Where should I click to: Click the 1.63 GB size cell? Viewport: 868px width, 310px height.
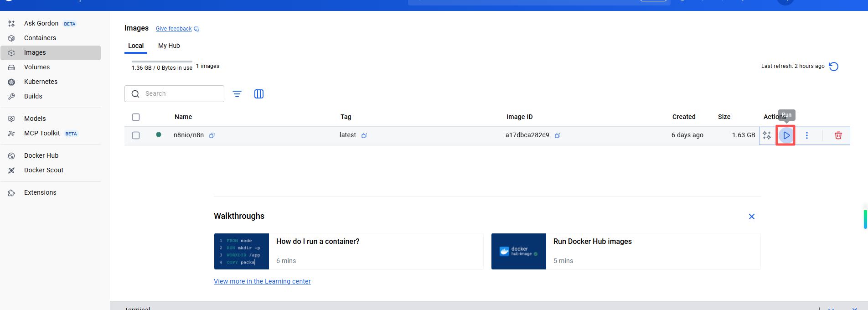744,135
